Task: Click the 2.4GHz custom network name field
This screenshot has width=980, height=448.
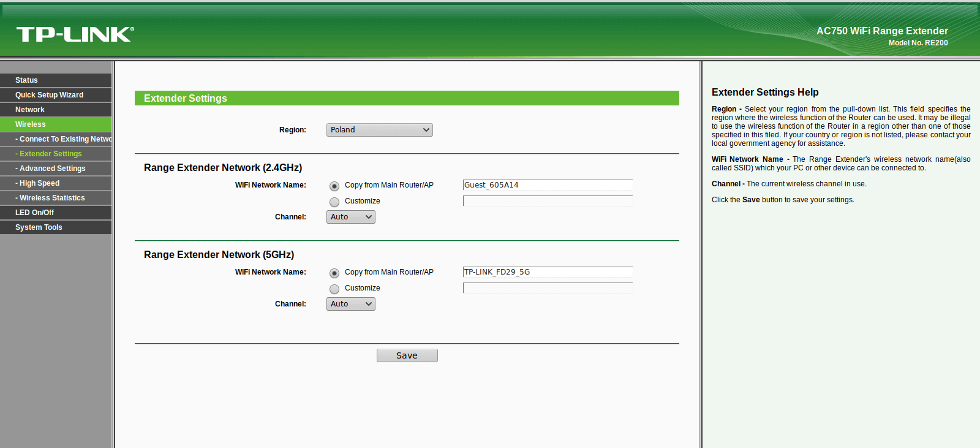Action: pos(548,201)
